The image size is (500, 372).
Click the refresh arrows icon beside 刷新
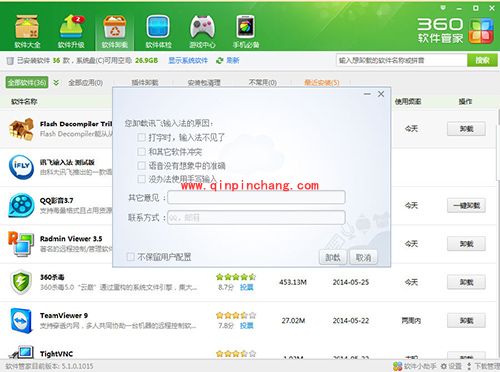click(x=219, y=60)
